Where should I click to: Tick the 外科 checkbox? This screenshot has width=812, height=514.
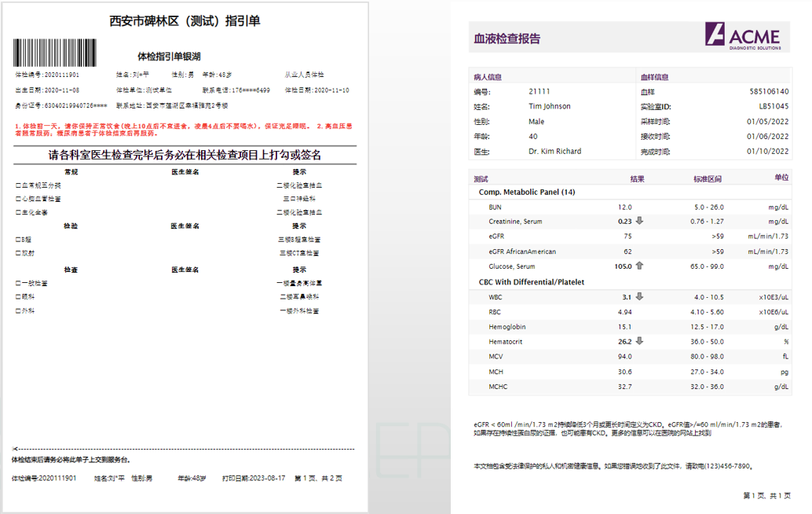tap(18, 311)
